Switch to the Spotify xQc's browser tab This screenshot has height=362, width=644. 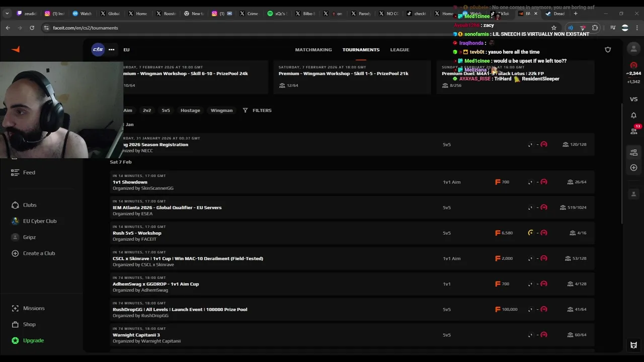point(276,14)
